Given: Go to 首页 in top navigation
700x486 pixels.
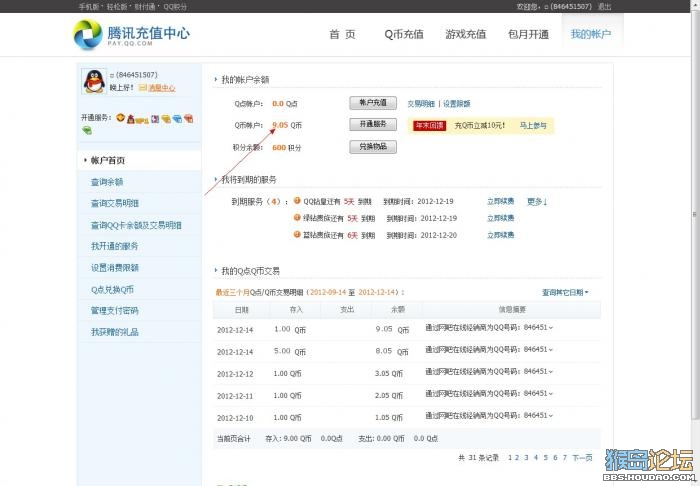Looking at the screenshot, I should click(342, 34).
